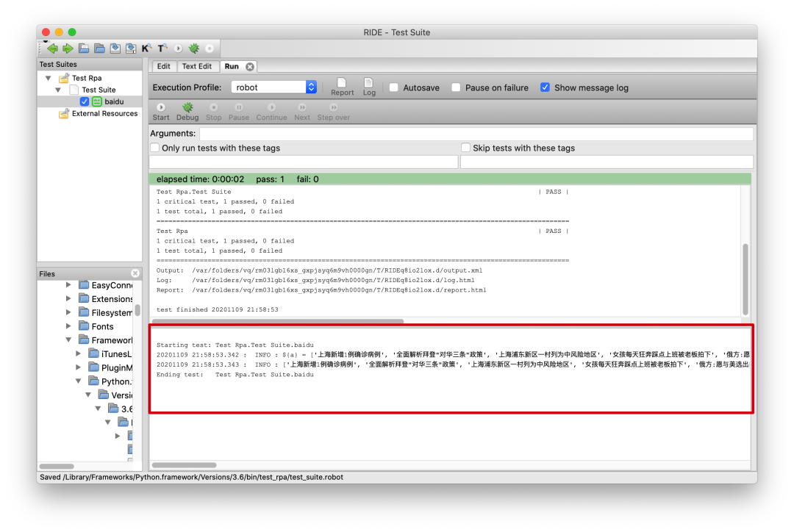Expand the iTunesL folder in Files
Screen dimensions: 794x532
pos(78,353)
